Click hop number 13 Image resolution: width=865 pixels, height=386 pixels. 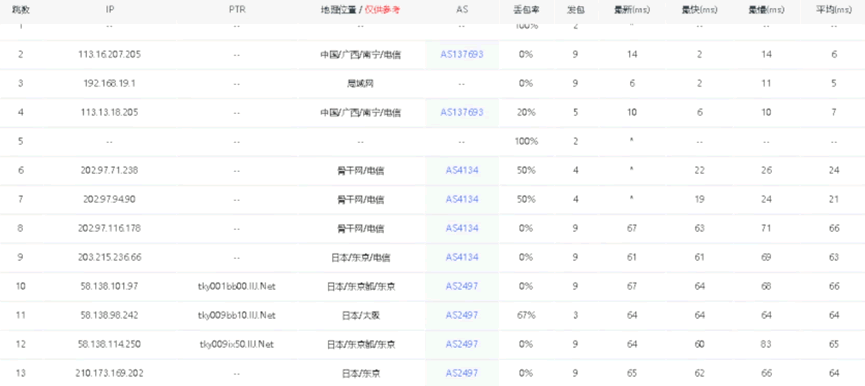(x=20, y=373)
